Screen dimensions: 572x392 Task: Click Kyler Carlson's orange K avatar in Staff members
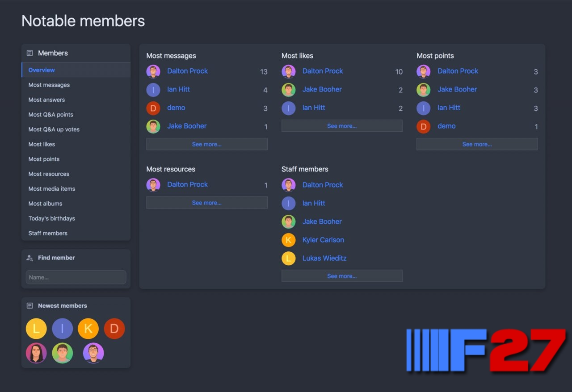(x=288, y=240)
